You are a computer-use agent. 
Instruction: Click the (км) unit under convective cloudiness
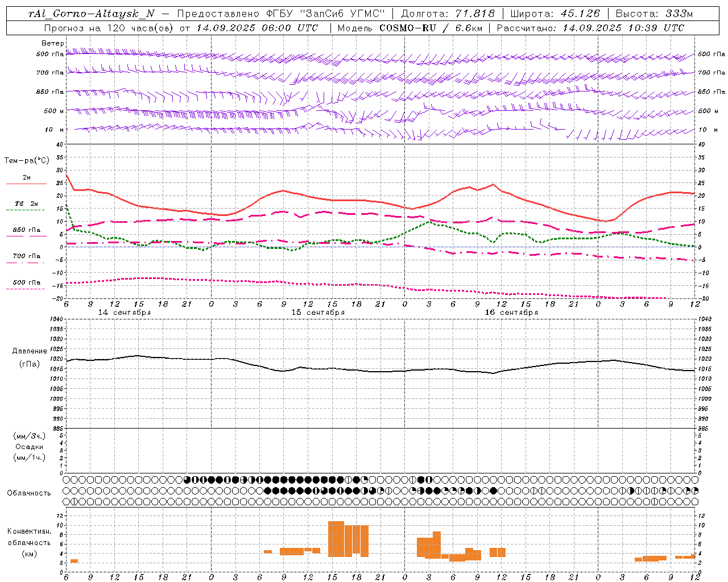tap(29, 554)
